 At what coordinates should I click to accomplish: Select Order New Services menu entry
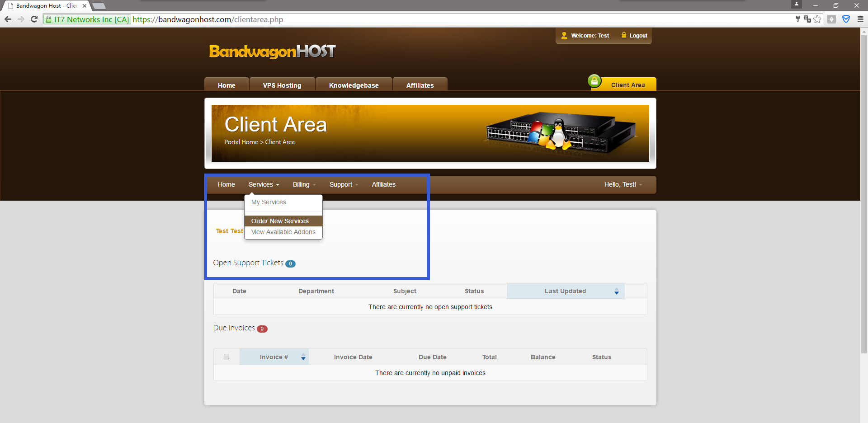280,221
